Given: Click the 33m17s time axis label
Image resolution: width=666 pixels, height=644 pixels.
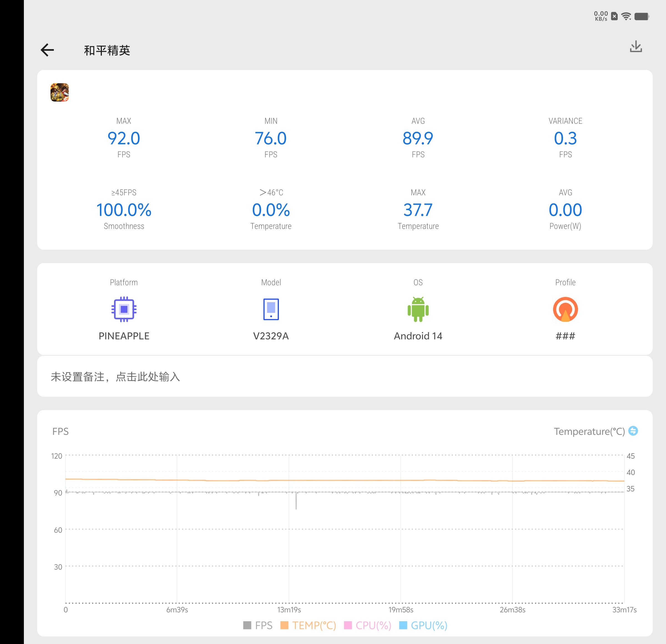Looking at the screenshot, I should pyautogui.click(x=624, y=610).
